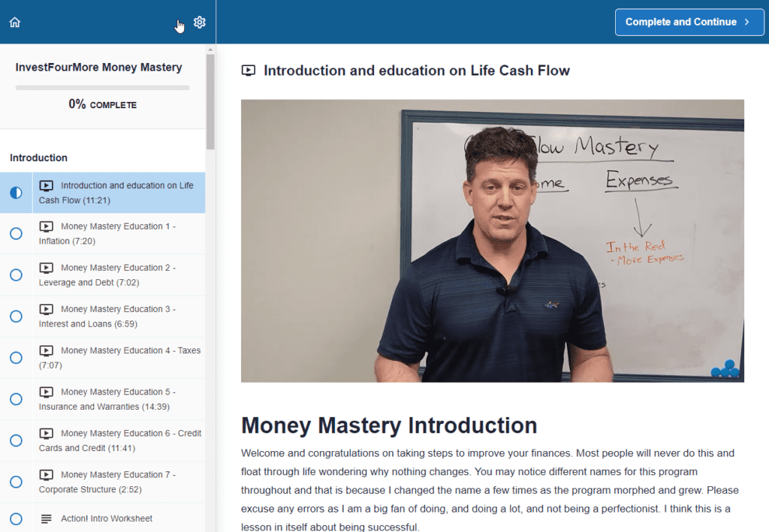Click the chevron on Complete and Continue

tap(746, 22)
